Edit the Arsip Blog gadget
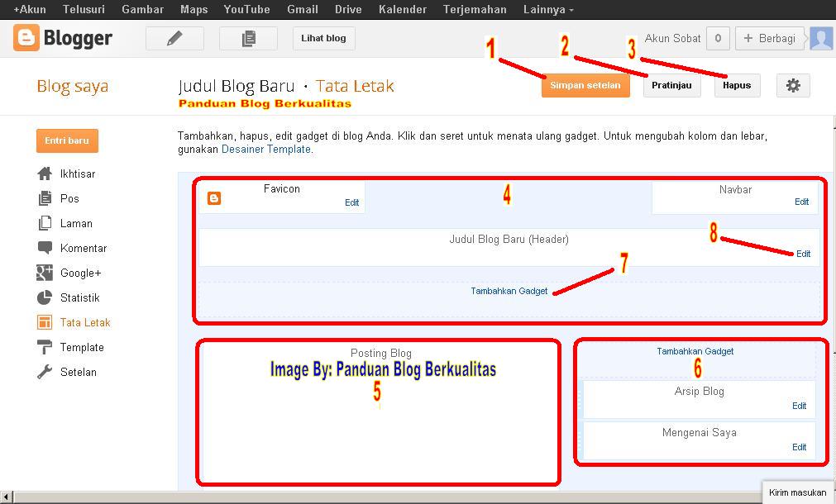The height and width of the screenshot is (504, 836). [x=798, y=406]
